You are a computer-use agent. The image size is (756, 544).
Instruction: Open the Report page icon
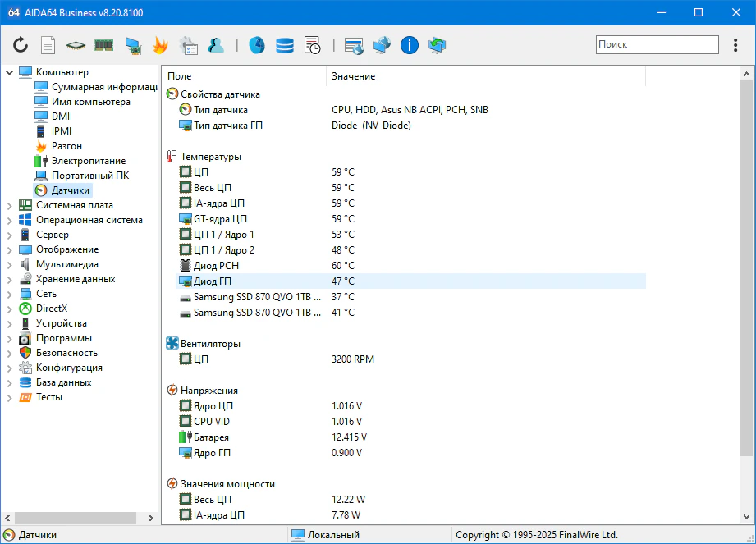pos(48,45)
